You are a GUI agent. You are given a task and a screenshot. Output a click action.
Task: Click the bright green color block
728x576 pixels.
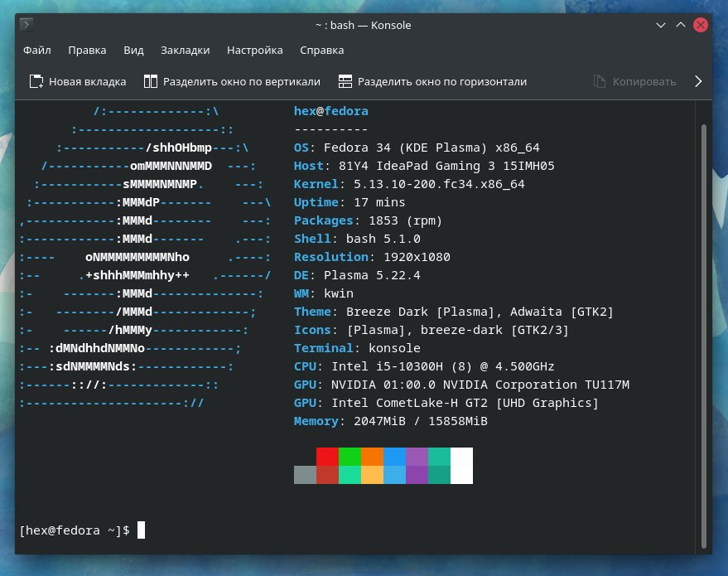(x=350, y=457)
